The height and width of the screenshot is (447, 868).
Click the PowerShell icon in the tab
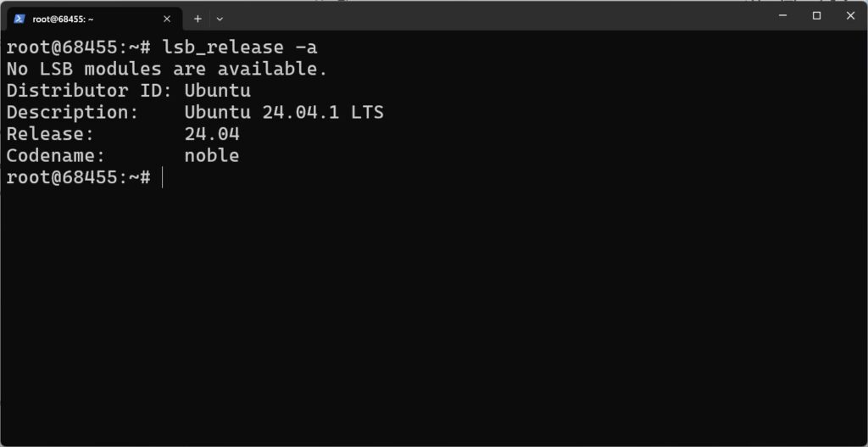(x=19, y=18)
